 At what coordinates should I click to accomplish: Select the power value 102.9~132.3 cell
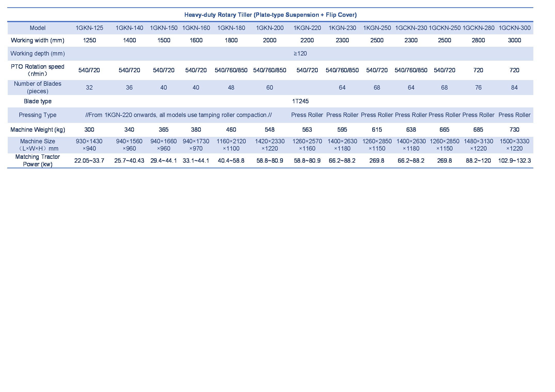(514, 160)
